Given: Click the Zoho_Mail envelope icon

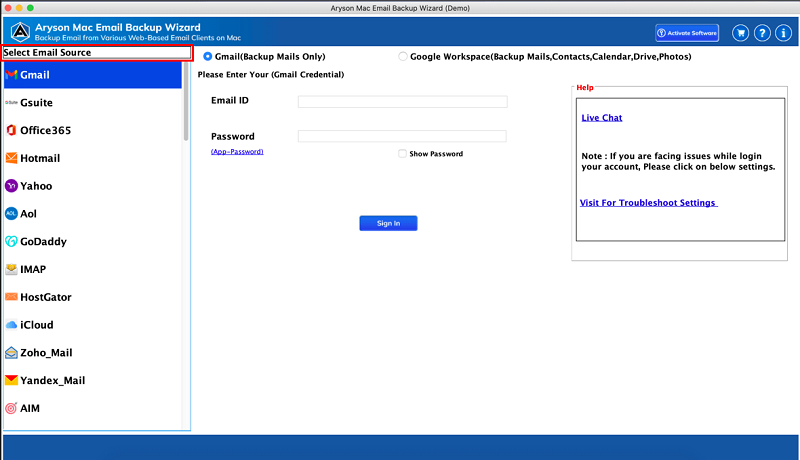Looking at the screenshot, I should [x=11, y=352].
